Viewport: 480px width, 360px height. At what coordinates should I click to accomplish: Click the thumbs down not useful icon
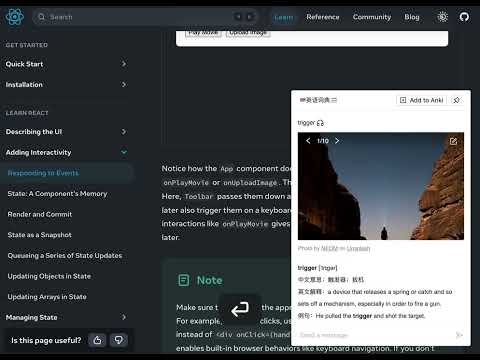click(119, 340)
